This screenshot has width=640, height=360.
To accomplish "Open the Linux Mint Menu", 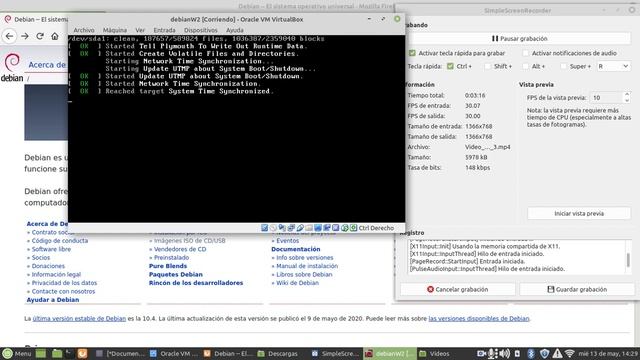I will [16, 353].
